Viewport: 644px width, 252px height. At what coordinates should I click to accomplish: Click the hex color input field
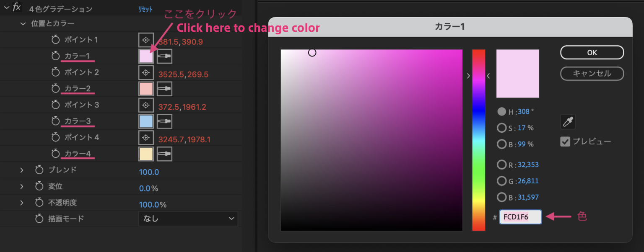520,217
